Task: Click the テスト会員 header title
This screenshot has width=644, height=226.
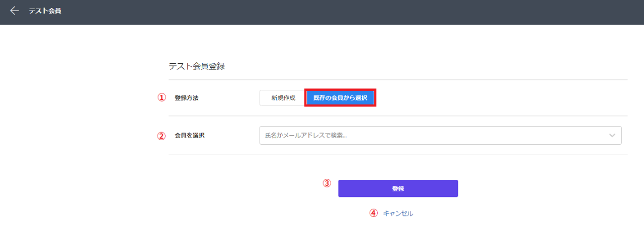Action: 45,11
